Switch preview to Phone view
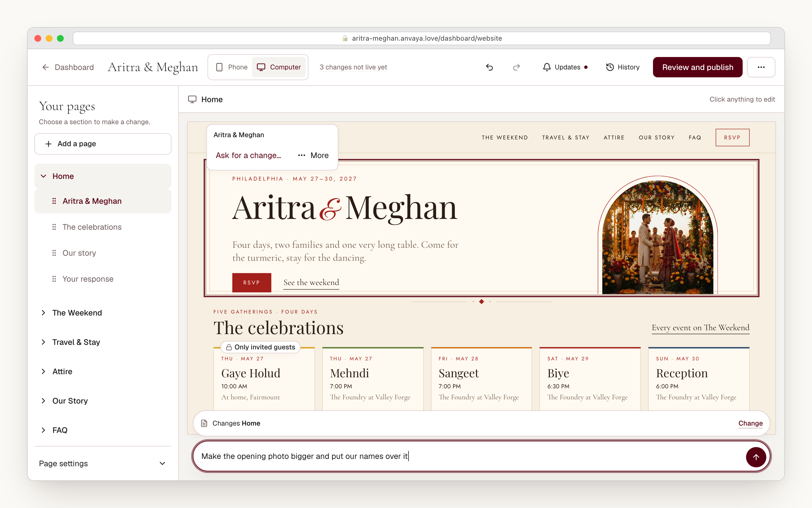The image size is (812, 508). 232,67
